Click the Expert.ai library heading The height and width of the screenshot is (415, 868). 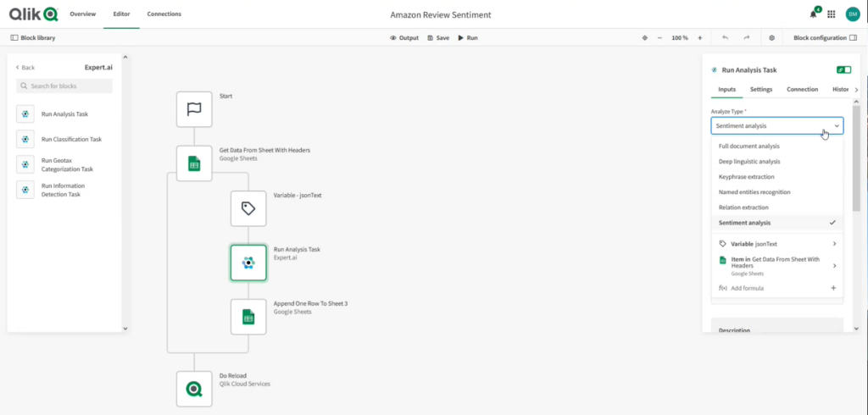98,68
